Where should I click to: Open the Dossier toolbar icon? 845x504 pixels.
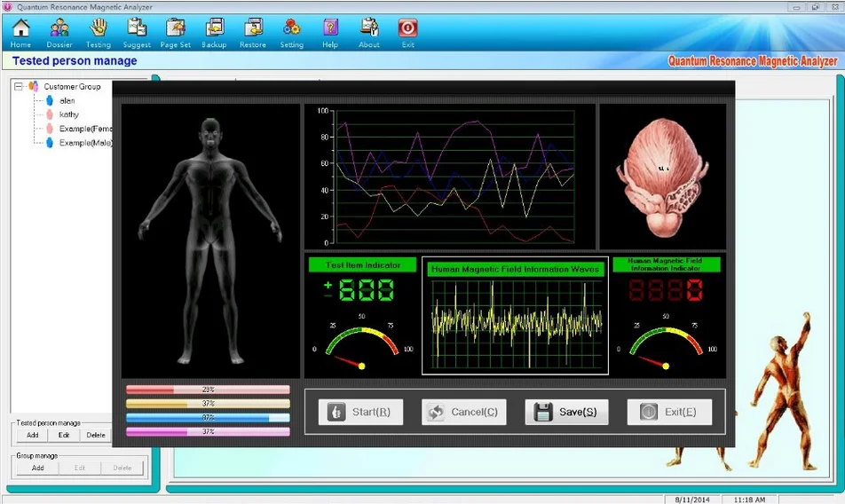[x=59, y=33]
